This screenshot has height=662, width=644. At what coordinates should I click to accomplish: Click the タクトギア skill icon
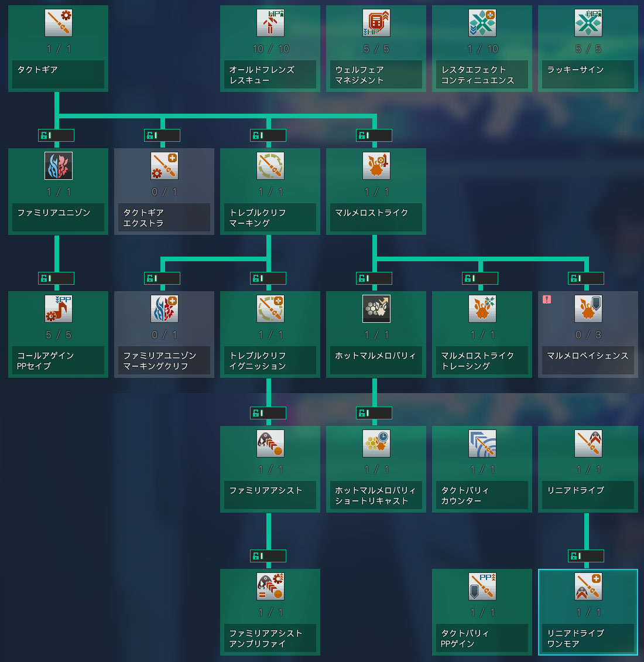[x=59, y=23]
